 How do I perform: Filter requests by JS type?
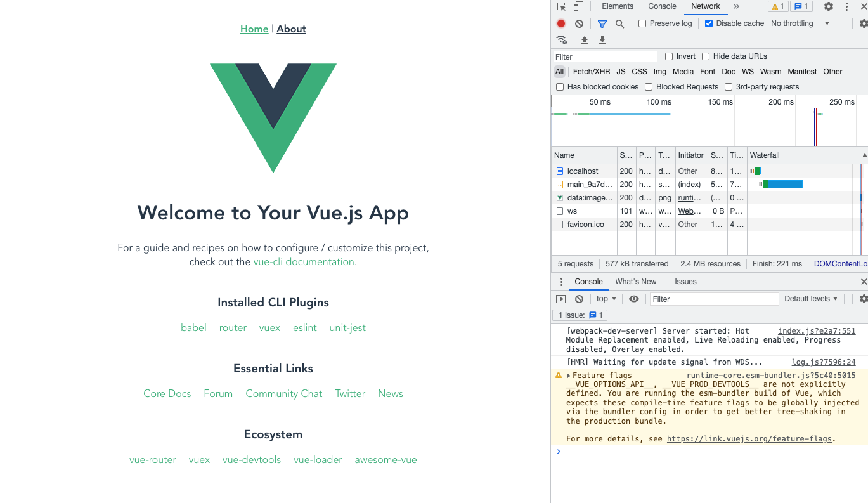coord(621,72)
